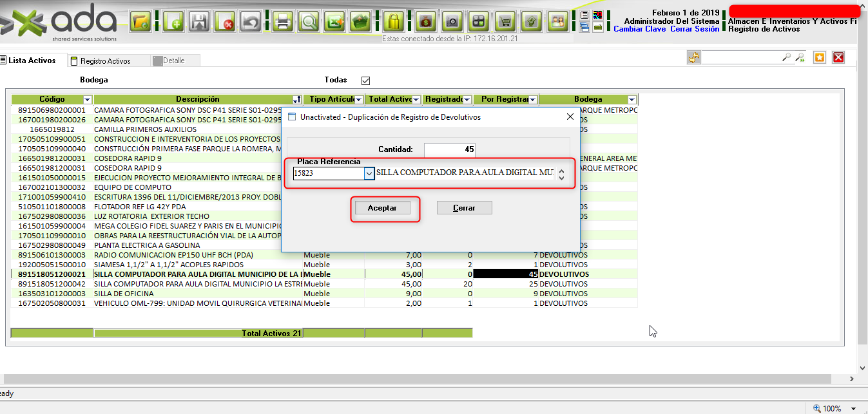Click the printer icon in toolbar

(x=282, y=22)
